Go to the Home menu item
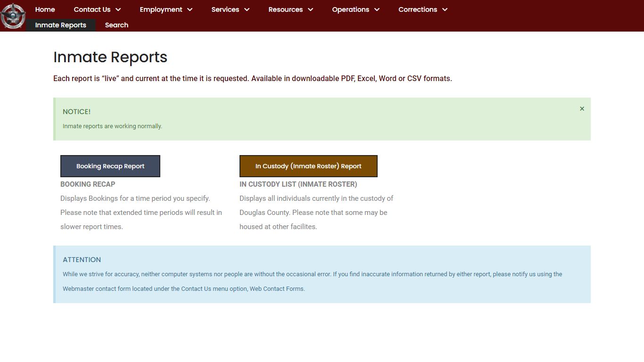Viewport: 644px width, 362px height. click(x=45, y=9)
